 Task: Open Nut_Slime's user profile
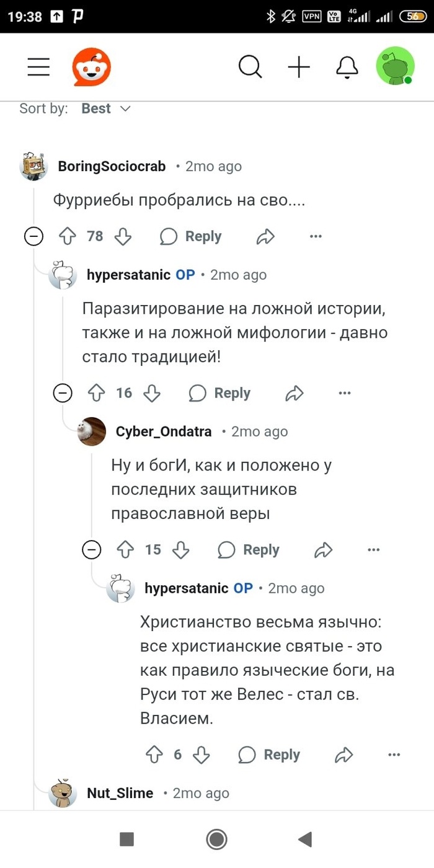tap(120, 793)
